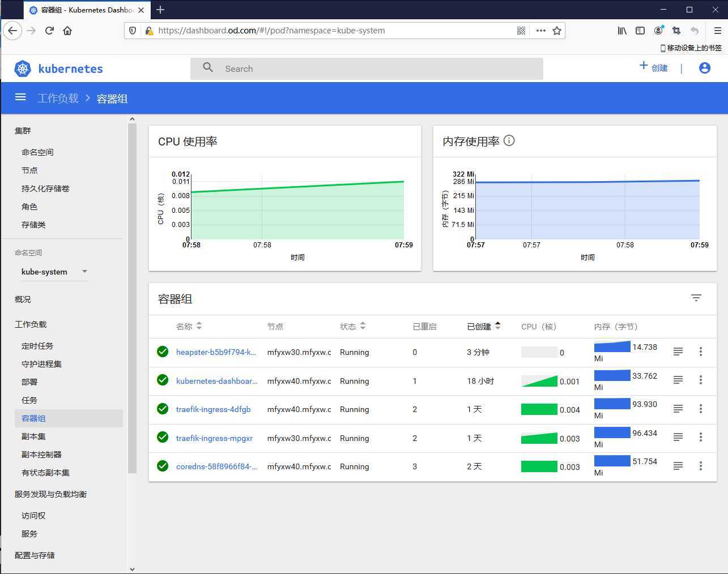Click the memory usage info icon
Image resolution: width=728 pixels, height=574 pixels.
point(509,140)
